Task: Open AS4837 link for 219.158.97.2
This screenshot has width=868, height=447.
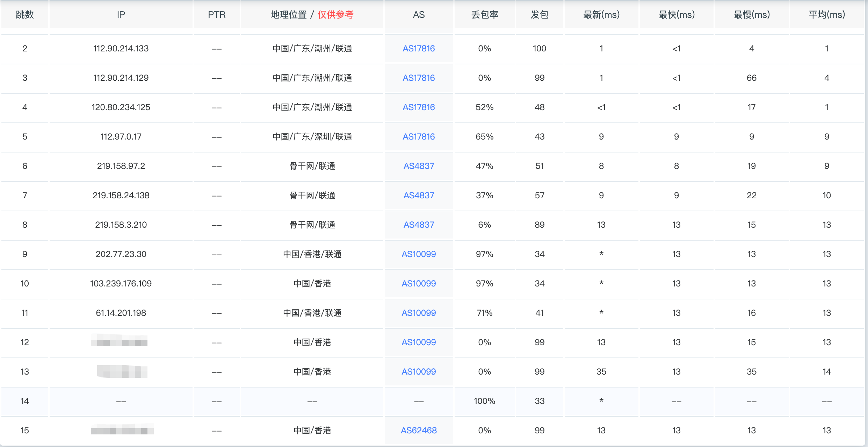Action: pyautogui.click(x=419, y=166)
